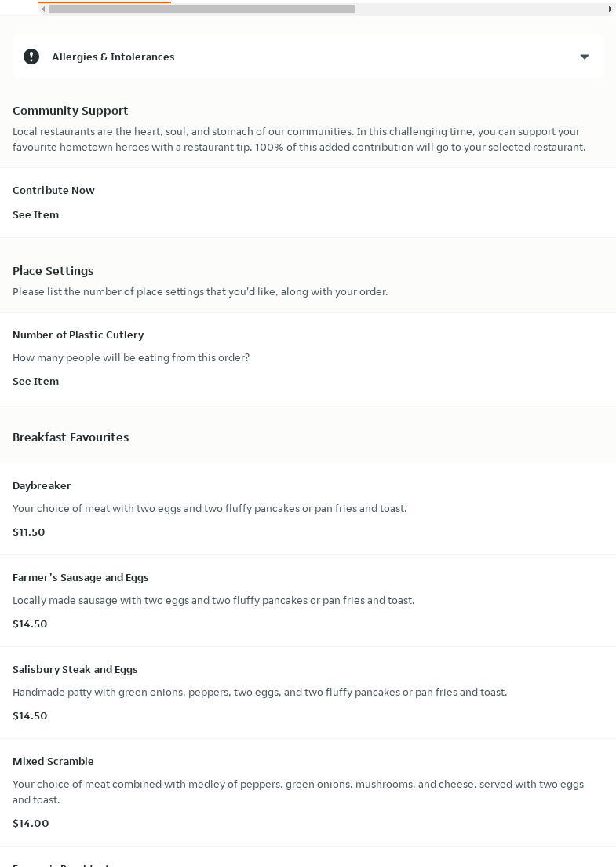This screenshot has height=867, width=616.
Task: Click the Mixed Scramble $14.00 price
Action: click(x=31, y=823)
